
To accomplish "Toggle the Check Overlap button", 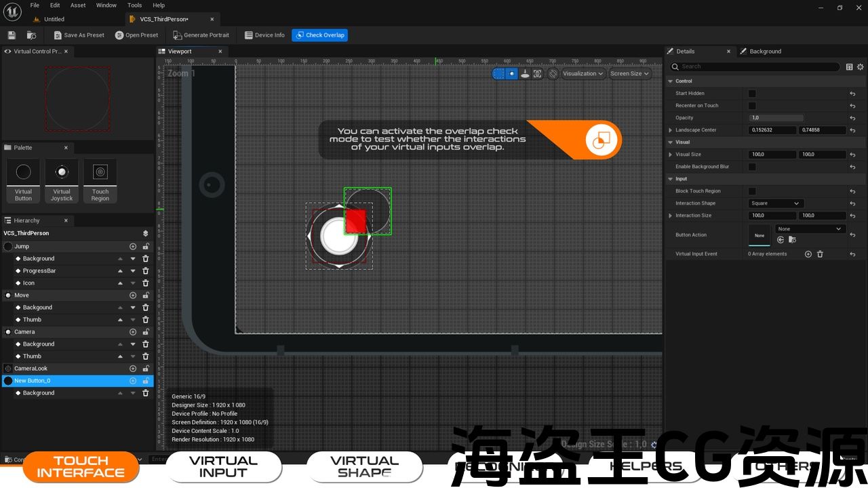I will (319, 35).
